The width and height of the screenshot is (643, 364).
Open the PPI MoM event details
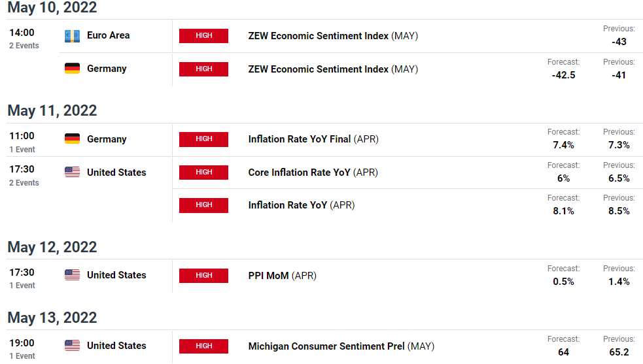[269, 276]
